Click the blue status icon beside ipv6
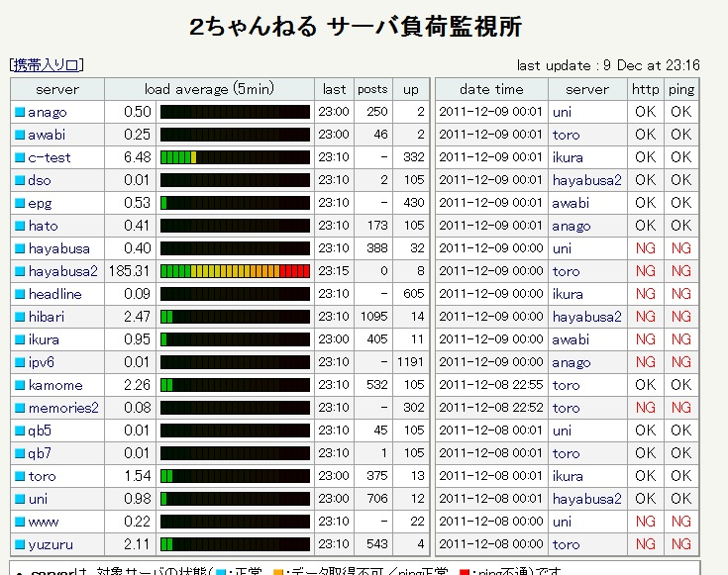The image size is (728, 575). pyautogui.click(x=20, y=362)
